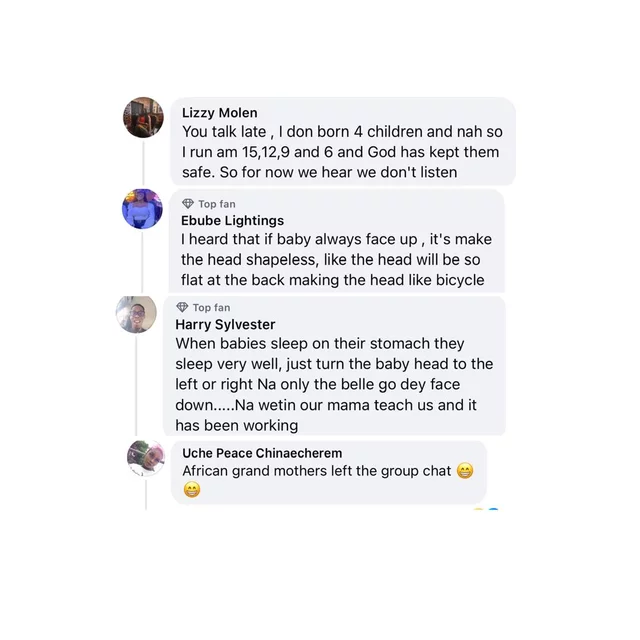The height and width of the screenshot is (640, 640).
Task: Select Harry Sylvester's stomach sleep comment
Action: coord(334,384)
